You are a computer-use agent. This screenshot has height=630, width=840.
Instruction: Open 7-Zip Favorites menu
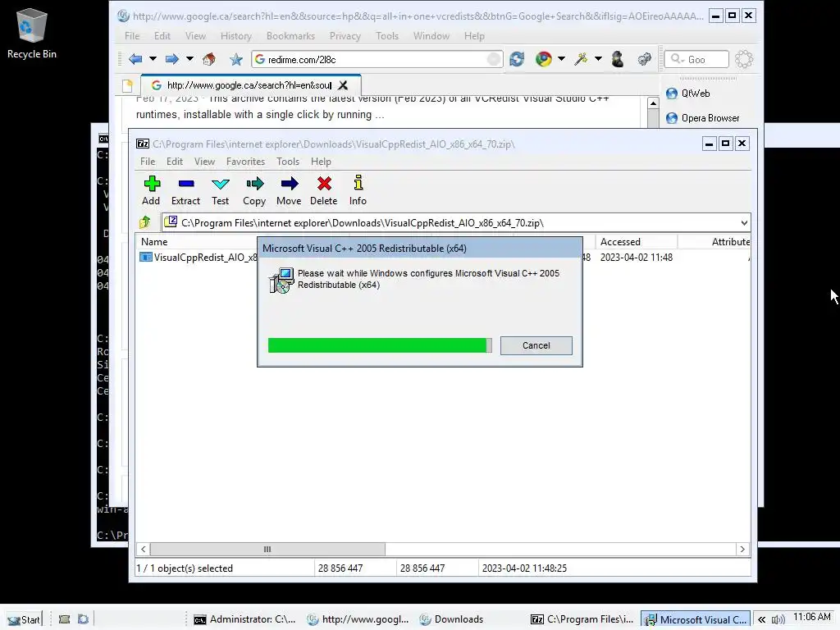245,162
